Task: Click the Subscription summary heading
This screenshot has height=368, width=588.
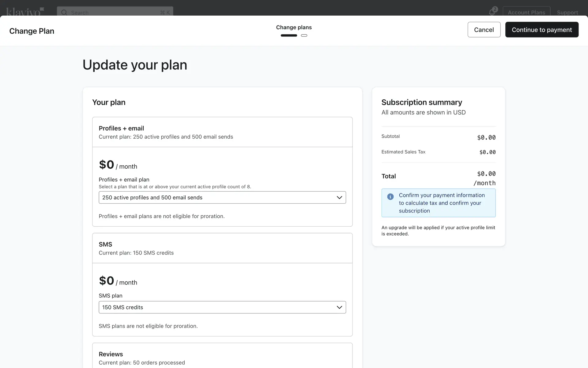Action: pyautogui.click(x=421, y=102)
